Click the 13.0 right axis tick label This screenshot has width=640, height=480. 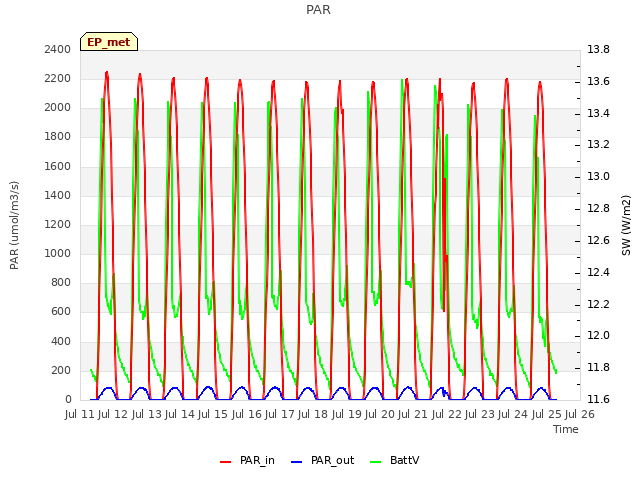598,176
